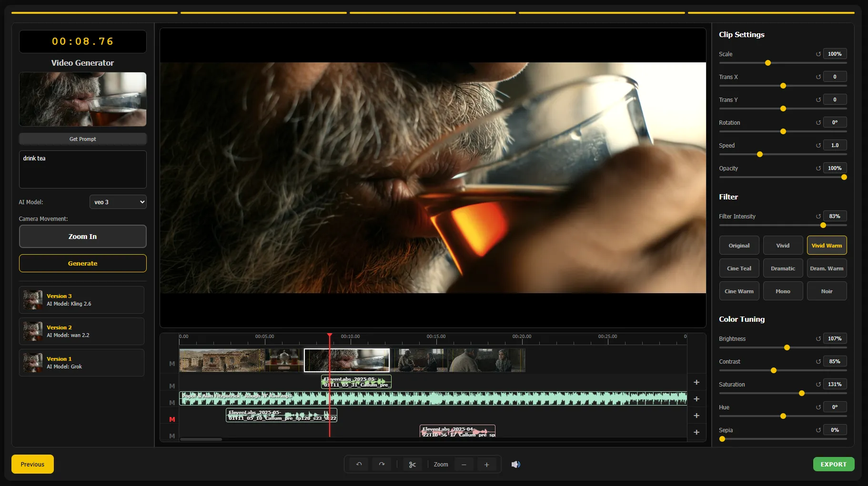Click the undo arrow icon in bottom toolbar

pyautogui.click(x=359, y=464)
